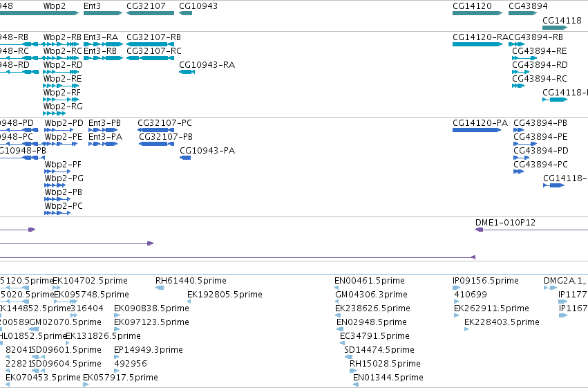Select the Wbp2 gene glyph
This screenshot has height=388, width=588.
tap(39, 13)
